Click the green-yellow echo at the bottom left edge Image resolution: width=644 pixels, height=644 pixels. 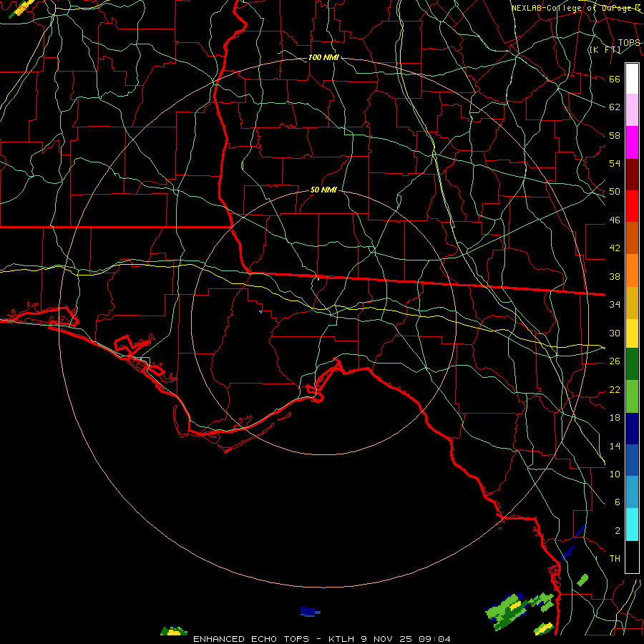[174, 631]
